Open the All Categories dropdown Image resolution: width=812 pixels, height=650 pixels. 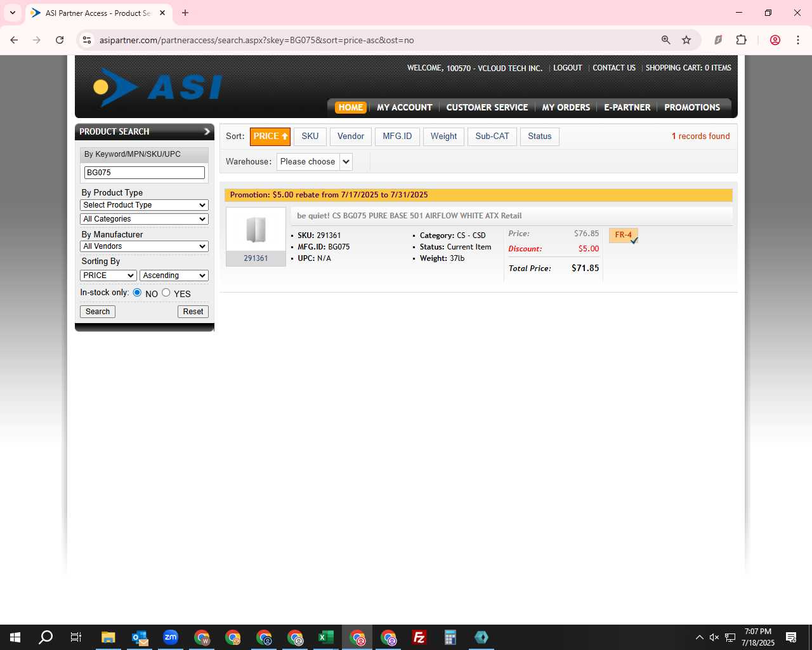pos(145,219)
